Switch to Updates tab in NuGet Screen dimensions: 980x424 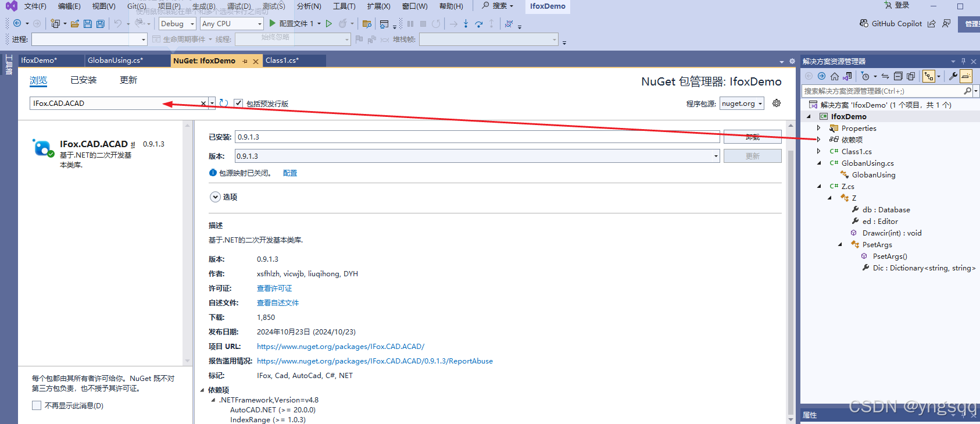tap(128, 80)
